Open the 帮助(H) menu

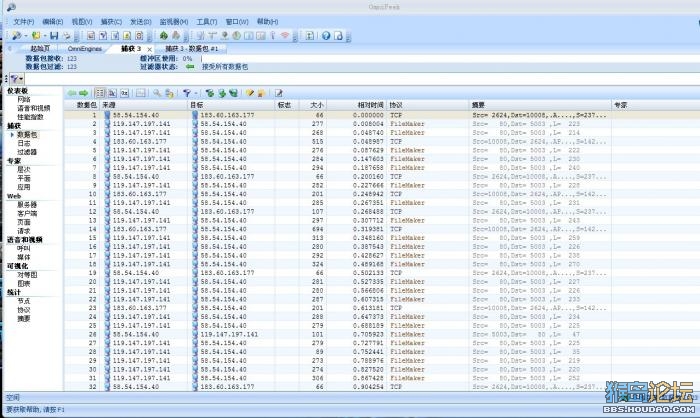pyautogui.click(x=267, y=21)
